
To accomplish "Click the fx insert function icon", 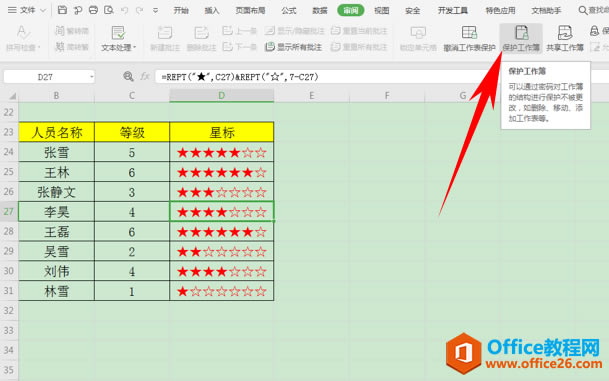I will click(x=145, y=77).
